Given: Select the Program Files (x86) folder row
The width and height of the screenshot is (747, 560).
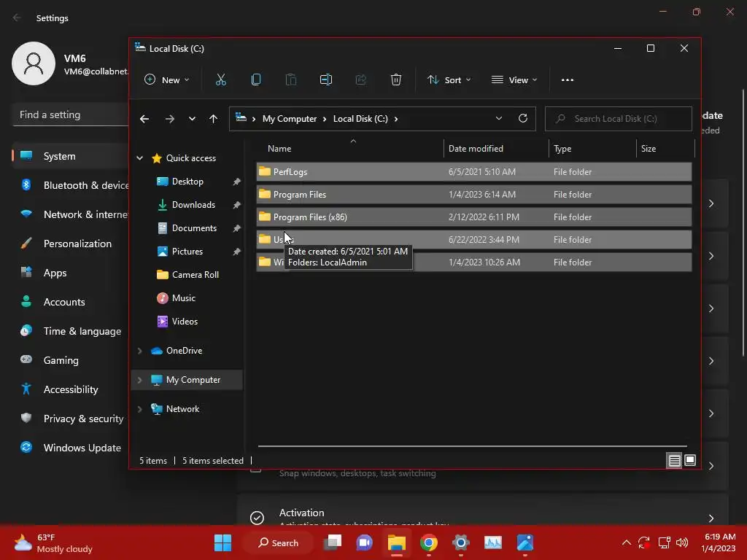Looking at the screenshot, I should pyautogui.click(x=474, y=217).
